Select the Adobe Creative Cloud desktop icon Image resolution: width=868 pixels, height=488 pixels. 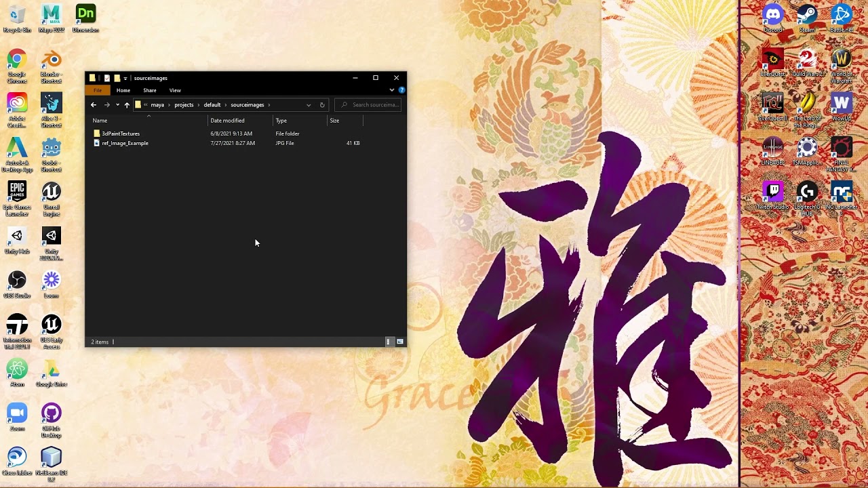(17, 111)
